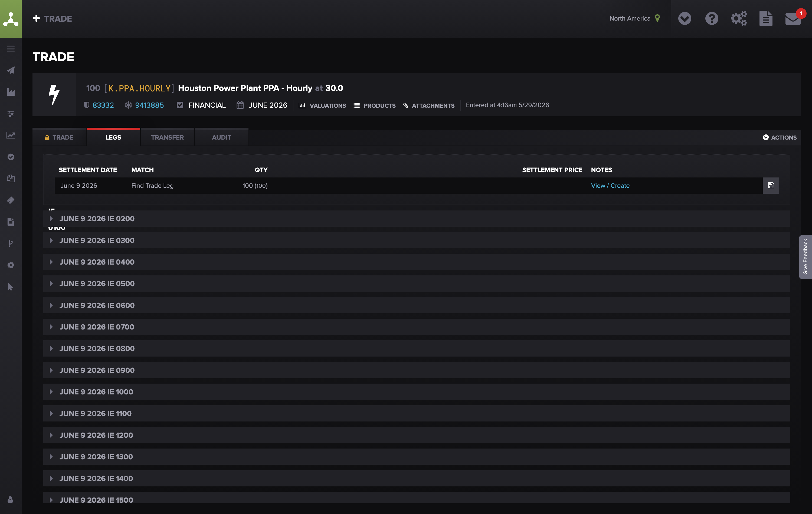
Task: Open the sidebar hamburger menu
Action: [11, 49]
